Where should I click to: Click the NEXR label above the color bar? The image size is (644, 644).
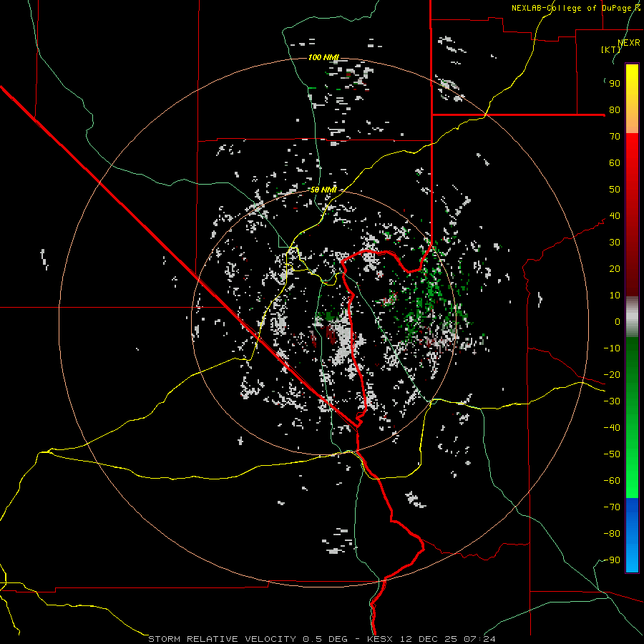tap(629, 43)
